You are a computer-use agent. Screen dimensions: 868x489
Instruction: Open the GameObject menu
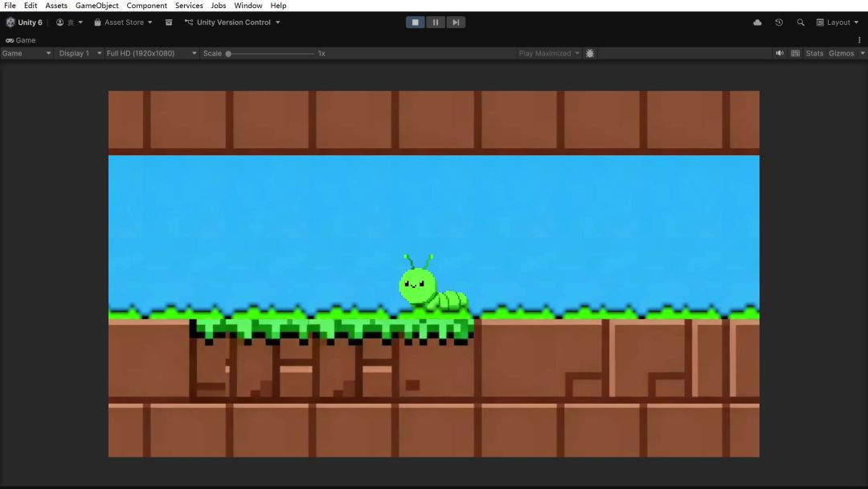coord(97,6)
